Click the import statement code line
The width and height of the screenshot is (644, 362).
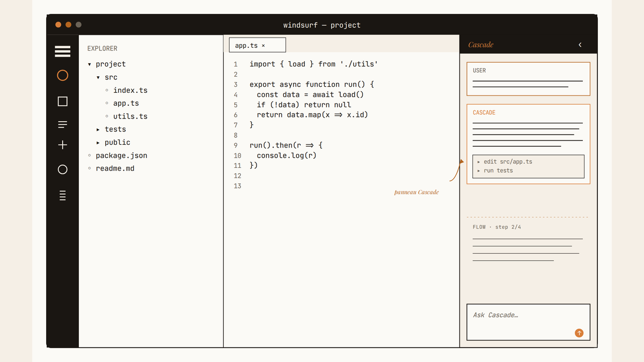(313, 64)
